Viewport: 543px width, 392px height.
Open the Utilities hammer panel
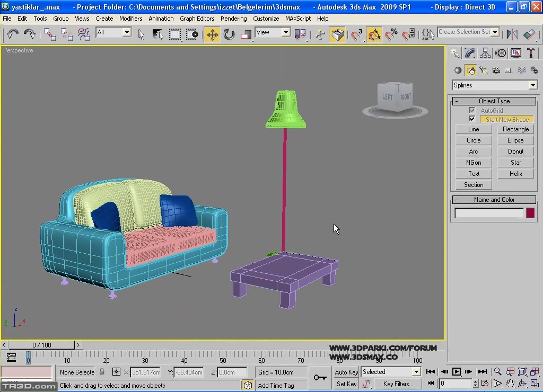[531, 54]
